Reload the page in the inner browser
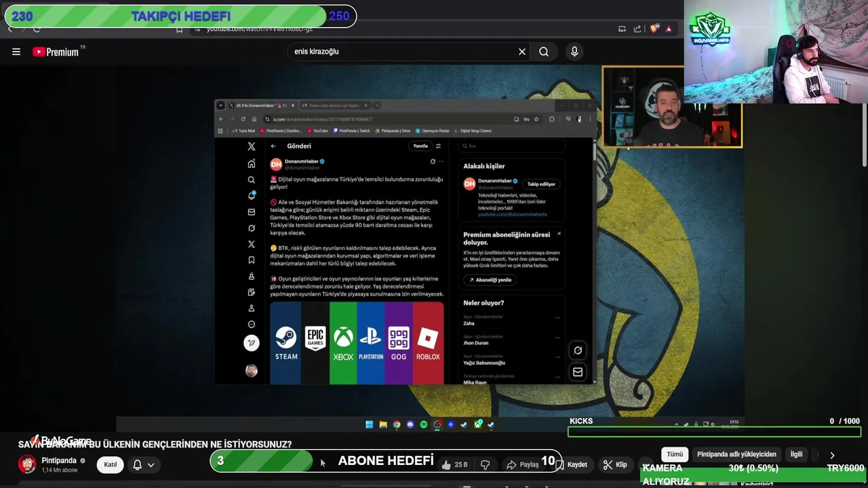 (243, 119)
